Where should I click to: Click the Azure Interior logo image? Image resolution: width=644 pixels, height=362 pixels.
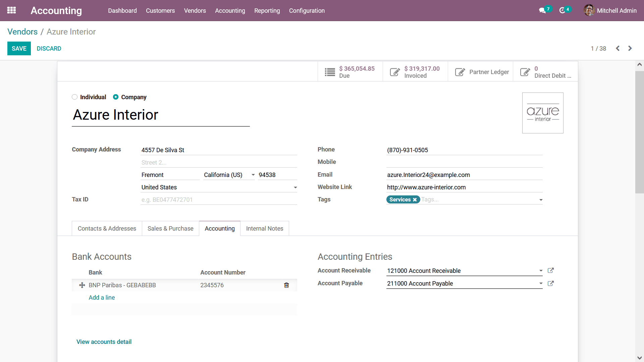(x=543, y=113)
